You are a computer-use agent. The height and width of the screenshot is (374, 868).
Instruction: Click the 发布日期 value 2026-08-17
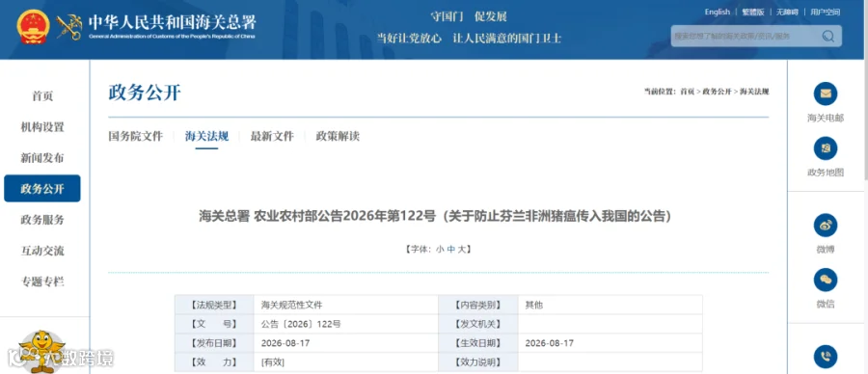coord(345,343)
